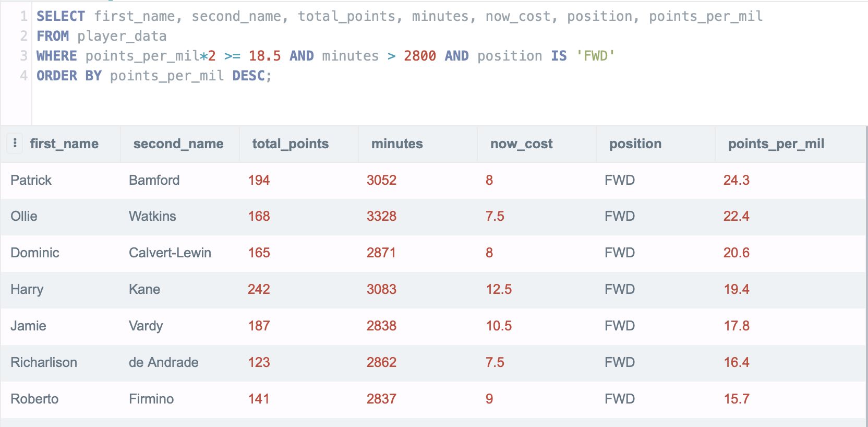Click the ORDER BY line in SQL editor
The width and height of the screenshot is (868, 427).
[154, 76]
